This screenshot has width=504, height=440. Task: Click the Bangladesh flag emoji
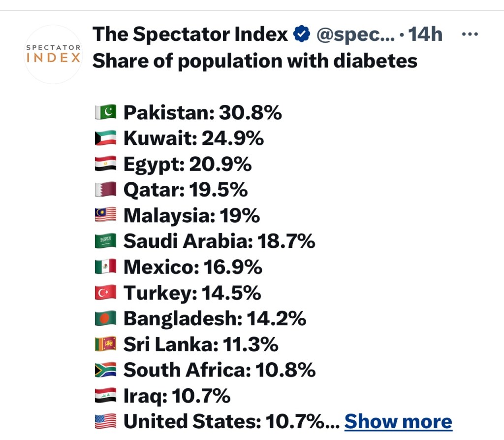(x=105, y=318)
